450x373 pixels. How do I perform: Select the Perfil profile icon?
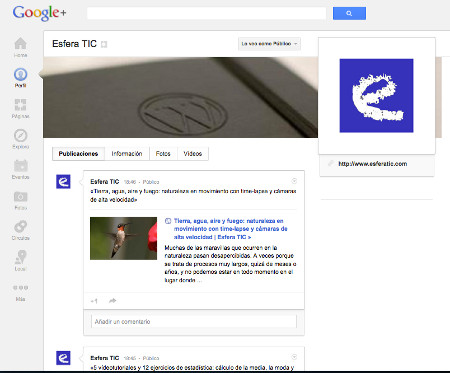[x=20, y=74]
